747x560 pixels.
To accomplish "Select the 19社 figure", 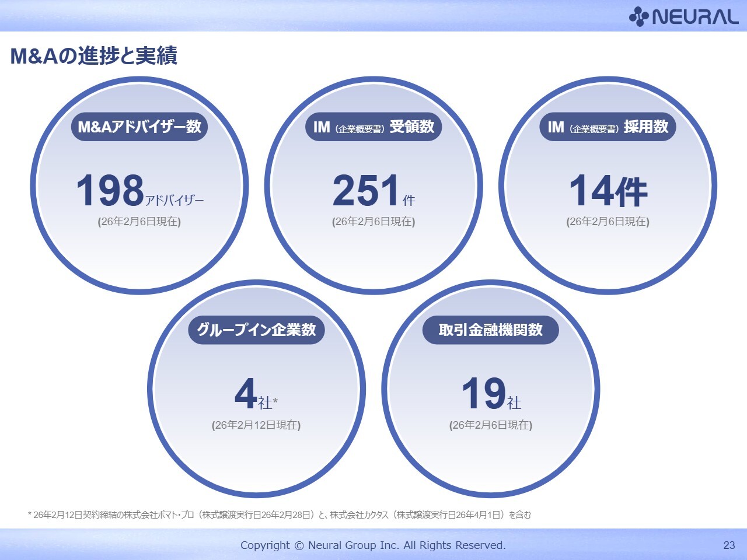I will pyautogui.click(x=491, y=394).
